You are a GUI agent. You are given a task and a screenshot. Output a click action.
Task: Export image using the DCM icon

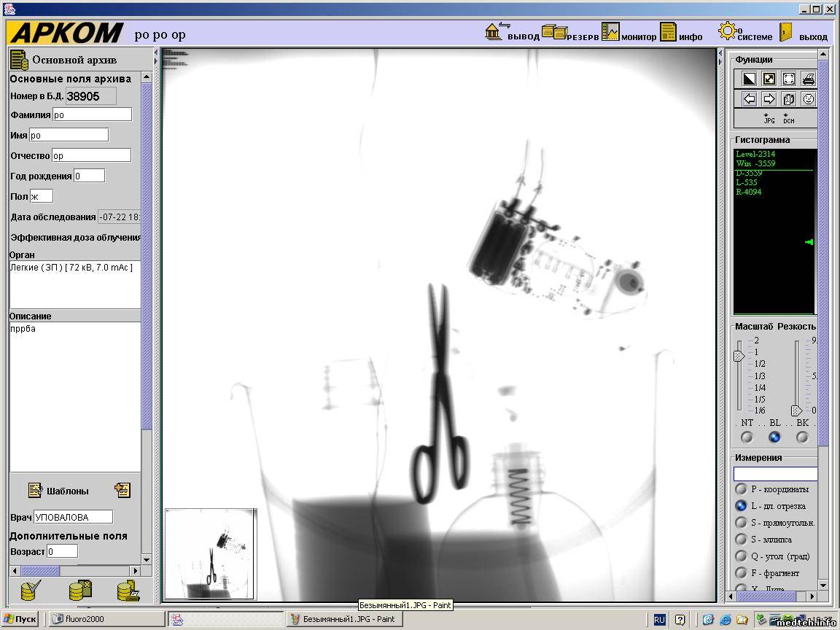789,119
